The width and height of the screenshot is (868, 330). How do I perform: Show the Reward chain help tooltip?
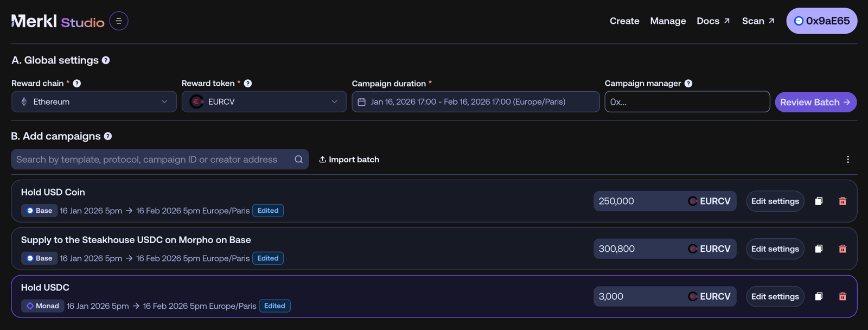77,83
